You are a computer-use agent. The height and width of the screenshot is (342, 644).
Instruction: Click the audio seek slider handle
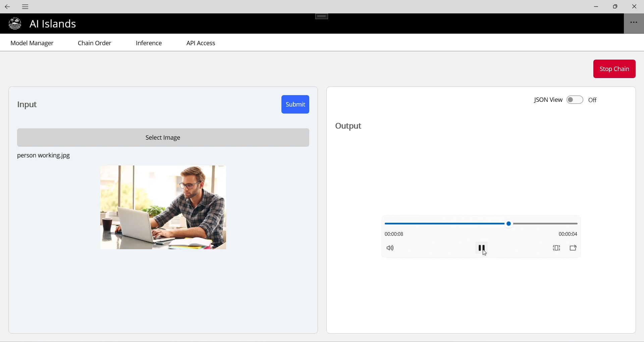tap(509, 224)
